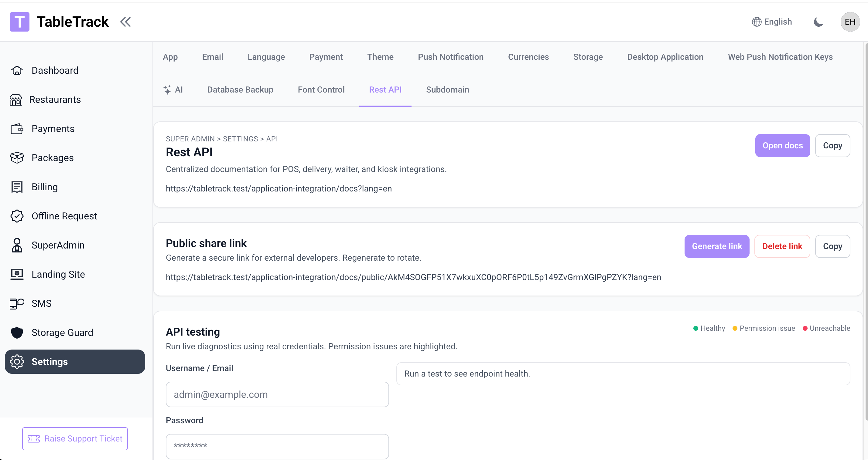Screen dimensions: 868x460
Task: Open Restaurants via storefront icon
Action: tap(16, 100)
